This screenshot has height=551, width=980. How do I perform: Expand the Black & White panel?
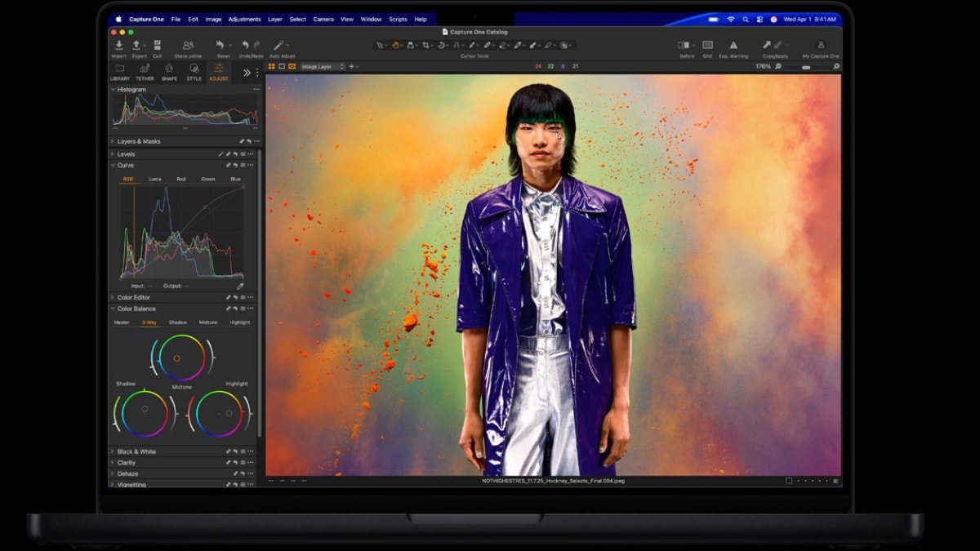point(113,451)
